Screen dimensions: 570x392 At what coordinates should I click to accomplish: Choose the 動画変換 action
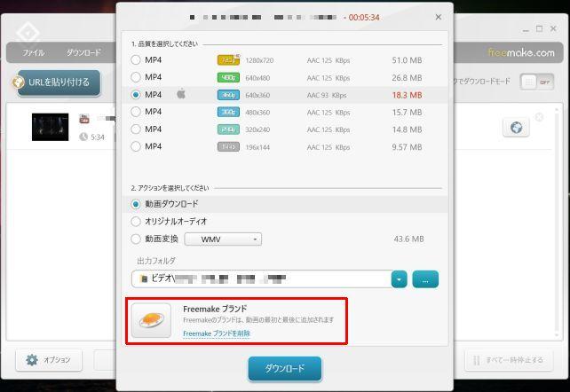136,239
